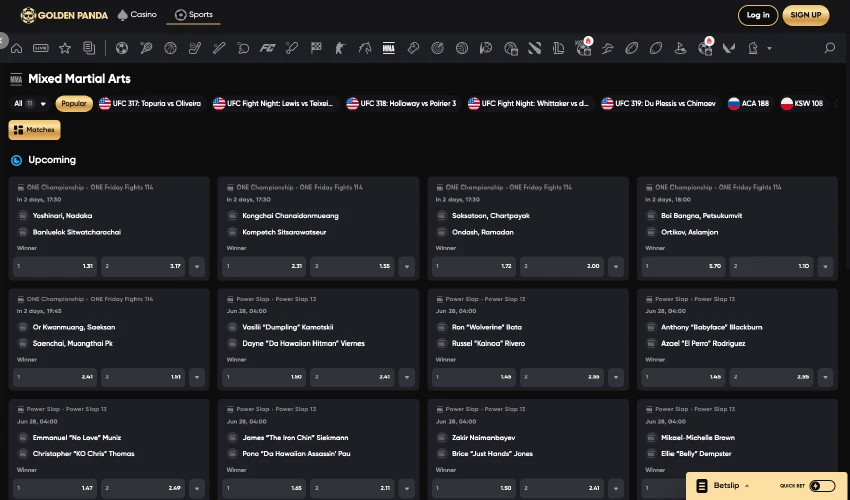Select the table tennis paddle icon
This screenshot has height=500, width=850.
(x=243, y=48)
